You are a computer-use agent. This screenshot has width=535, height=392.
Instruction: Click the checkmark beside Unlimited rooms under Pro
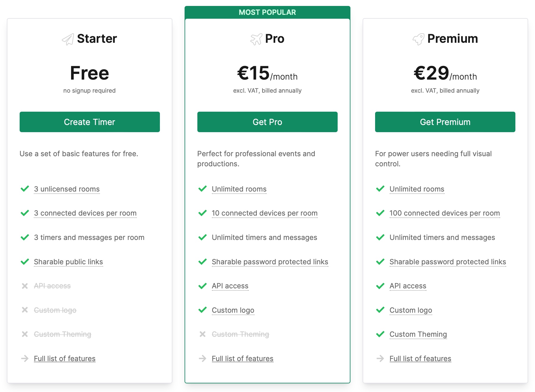pos(202,189)
